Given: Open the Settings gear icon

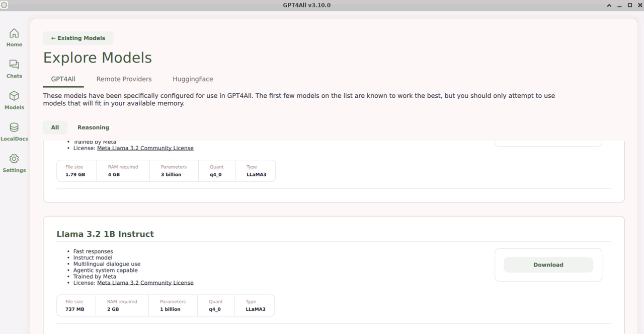Looking at the screenshot, I should pos(14,159).
